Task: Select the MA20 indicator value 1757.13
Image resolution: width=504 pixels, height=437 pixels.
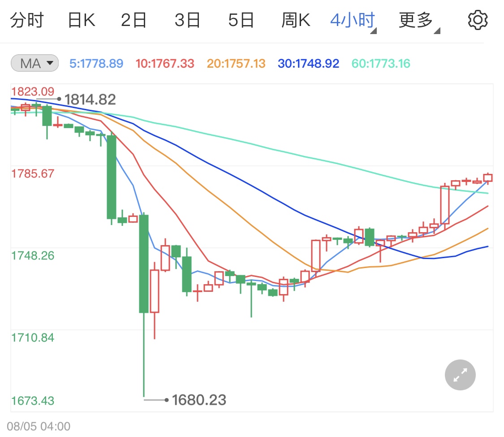Action: (236, 63)
